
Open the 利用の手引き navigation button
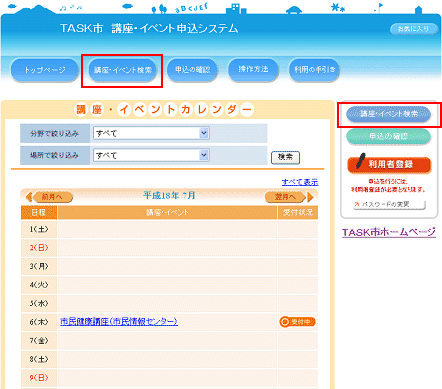point(314,70)
